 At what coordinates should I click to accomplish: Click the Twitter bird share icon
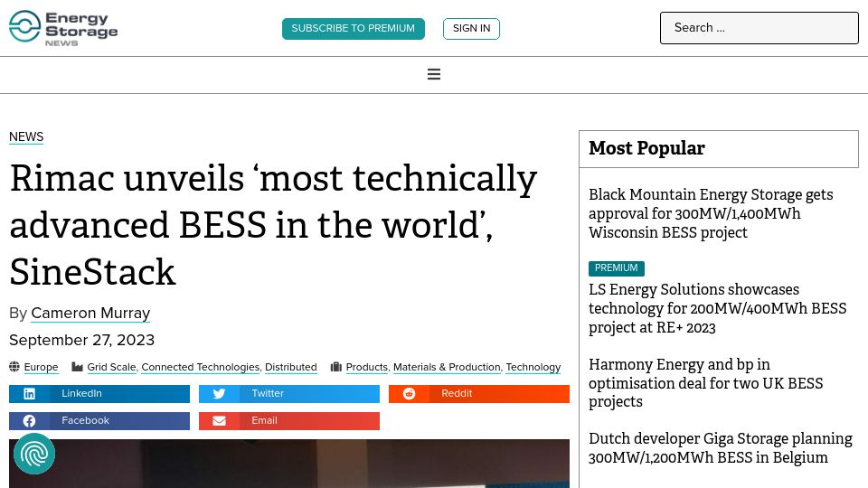tap(219, 393)
